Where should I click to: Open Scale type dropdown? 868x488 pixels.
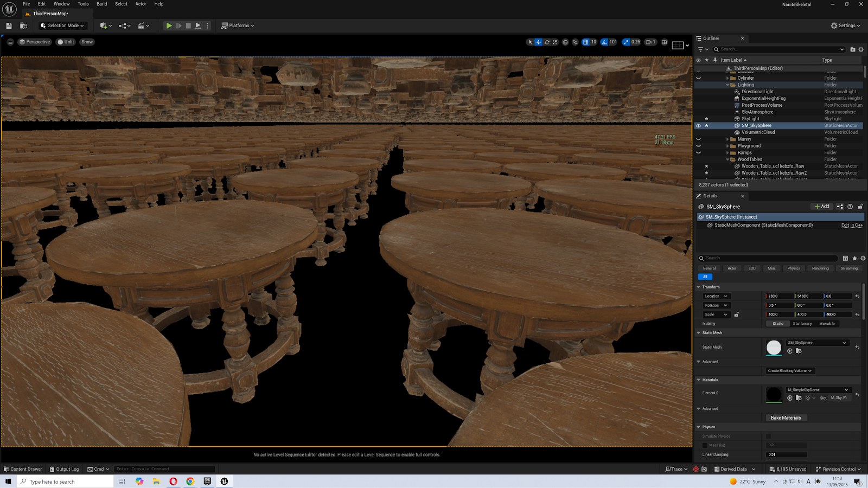click(716, 314)
